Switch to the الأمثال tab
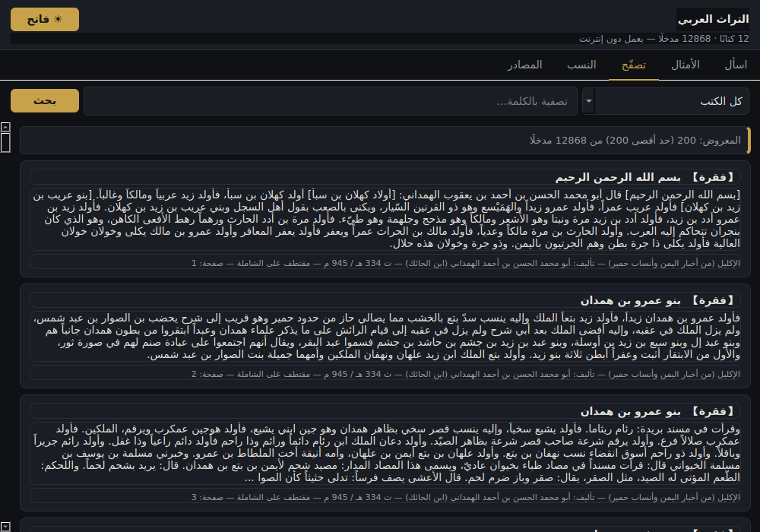This screenshot has height=532, width=760. pos(685,65)
